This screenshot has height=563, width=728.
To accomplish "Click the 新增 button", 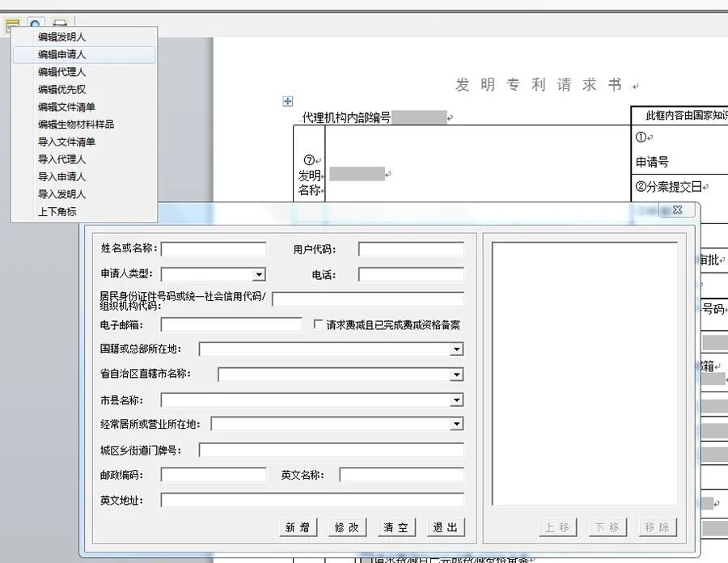I will (x=298, y=527).
